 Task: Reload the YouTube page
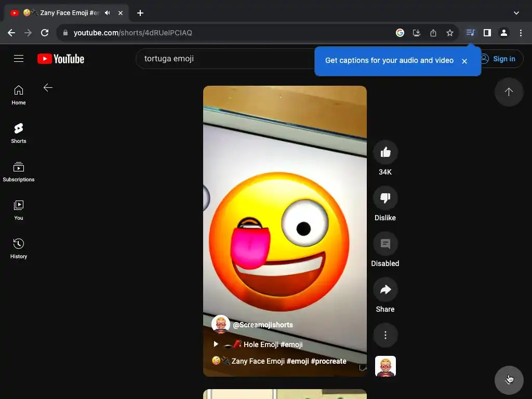tap(45, 33)
